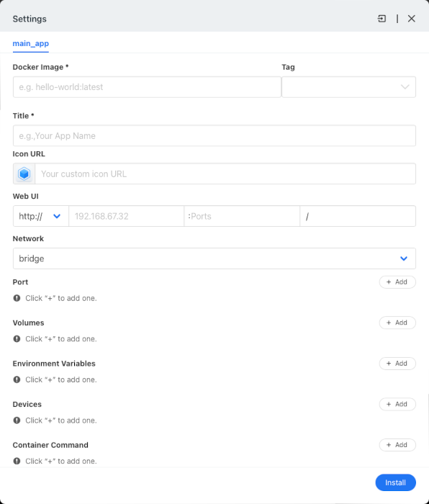
Task: Add a new Port entry
Action: [397, 282]
